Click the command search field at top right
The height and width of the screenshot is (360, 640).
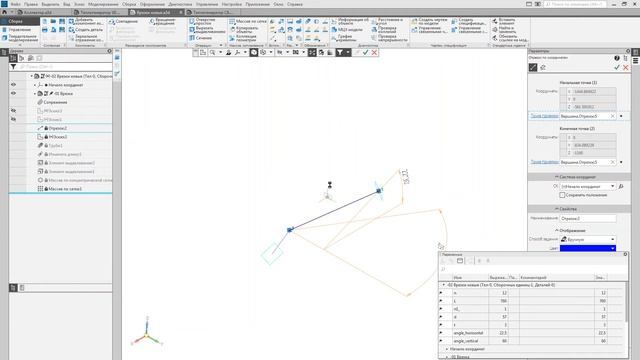coord(575,4)
